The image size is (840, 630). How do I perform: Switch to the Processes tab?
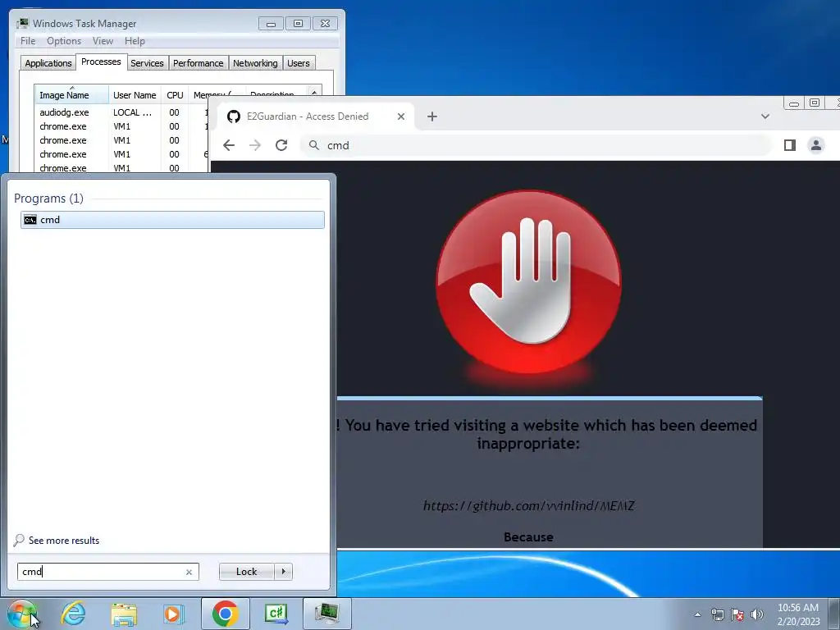tap(101, 62)
